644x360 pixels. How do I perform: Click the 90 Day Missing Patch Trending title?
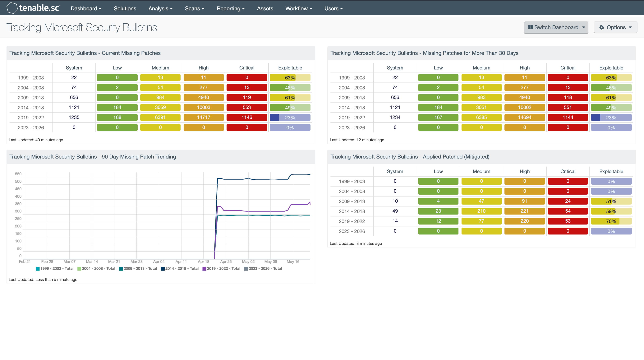pos(93,157)
